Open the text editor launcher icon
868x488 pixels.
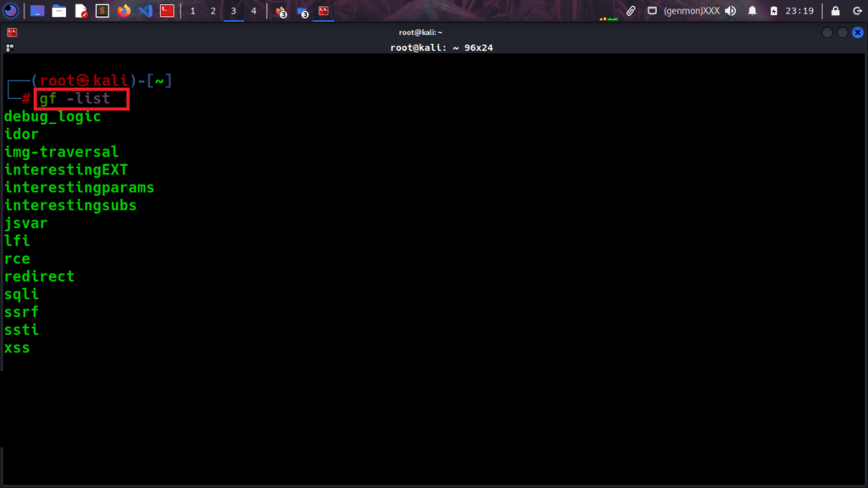click(81, 11)
